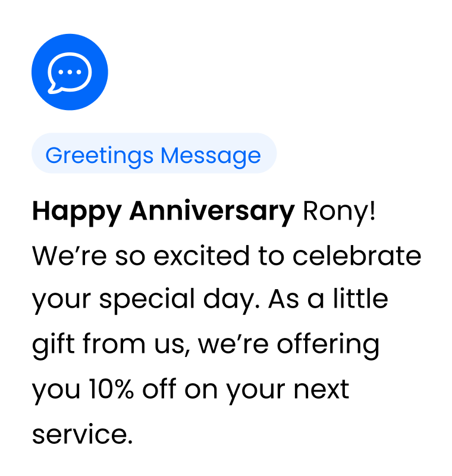Click the word Anniversary in bold text
Screen dimensions: 452x476
tap(212, 212)
